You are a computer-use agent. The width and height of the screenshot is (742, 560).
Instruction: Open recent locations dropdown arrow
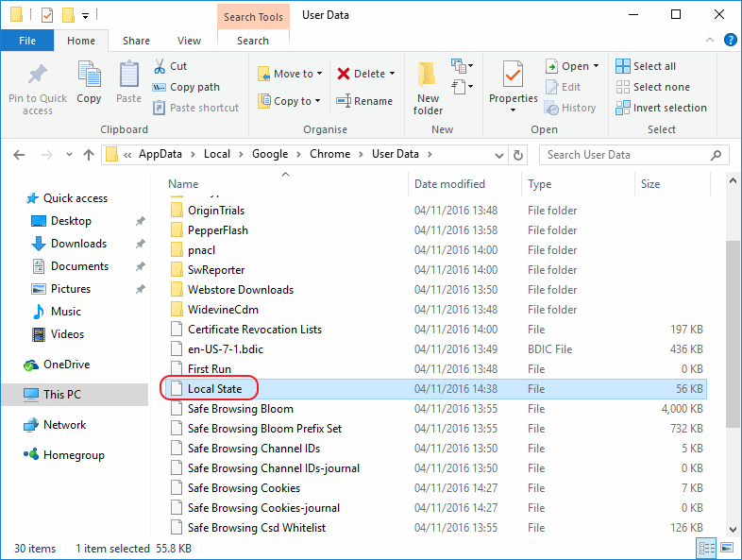[x=69, y=154]
